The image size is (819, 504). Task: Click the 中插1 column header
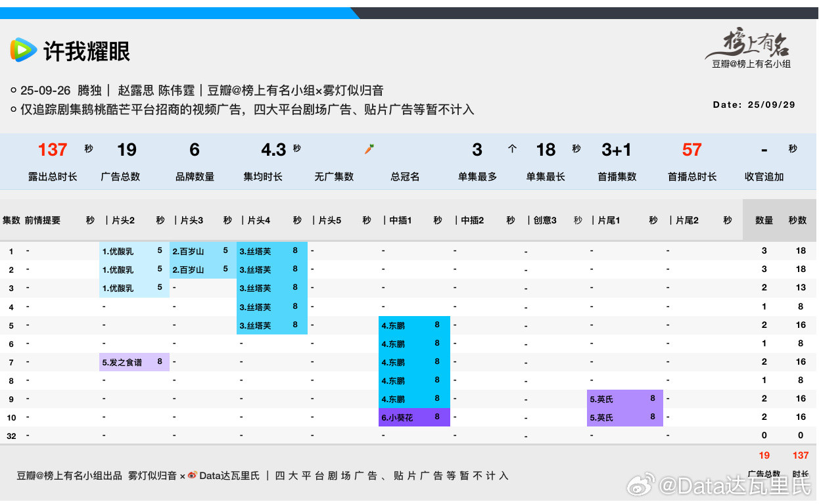tap(400, 220)
